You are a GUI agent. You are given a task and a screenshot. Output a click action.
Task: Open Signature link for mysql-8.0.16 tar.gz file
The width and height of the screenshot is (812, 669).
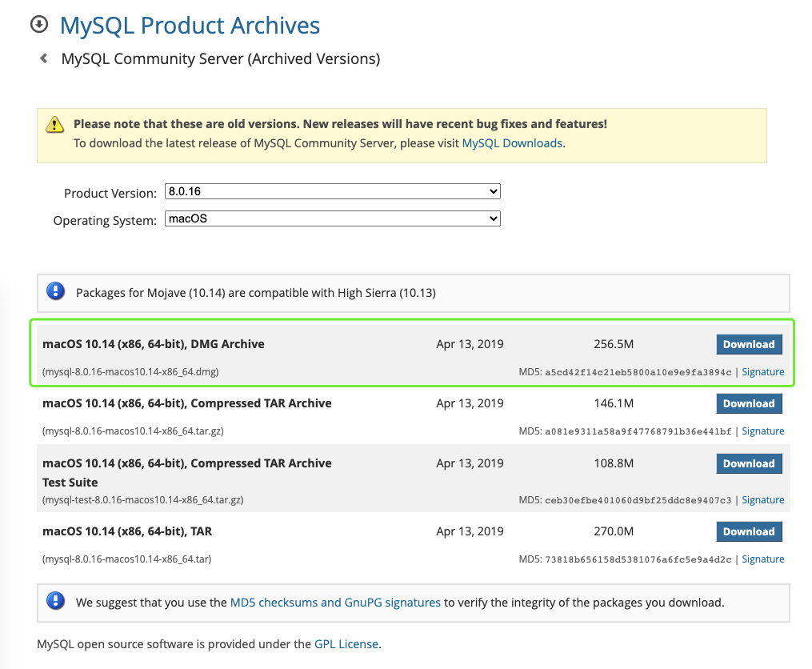(763, 431)
